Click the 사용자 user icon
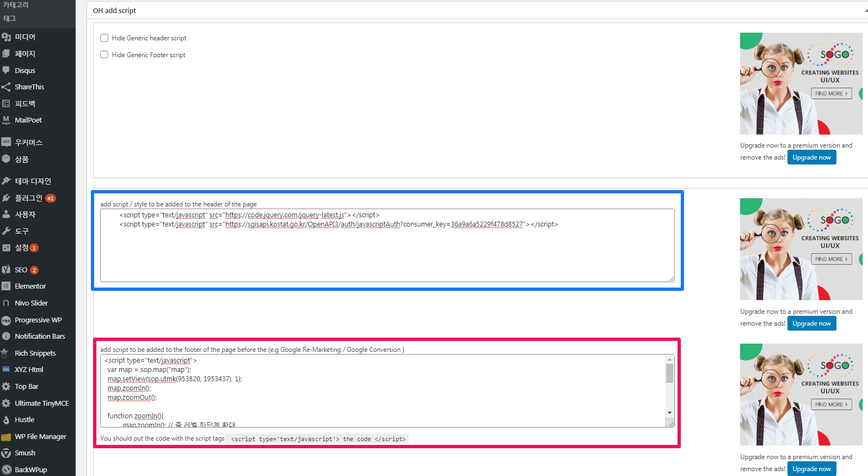This screenshot has height=476, width=868. point(6,215)
